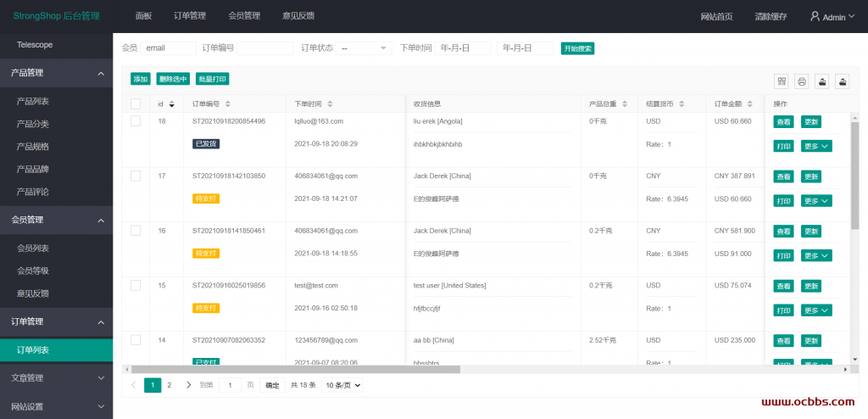
Task: Open the 订单管理 top navigation item
Action: pyautogui.click(x=190, y=16)
